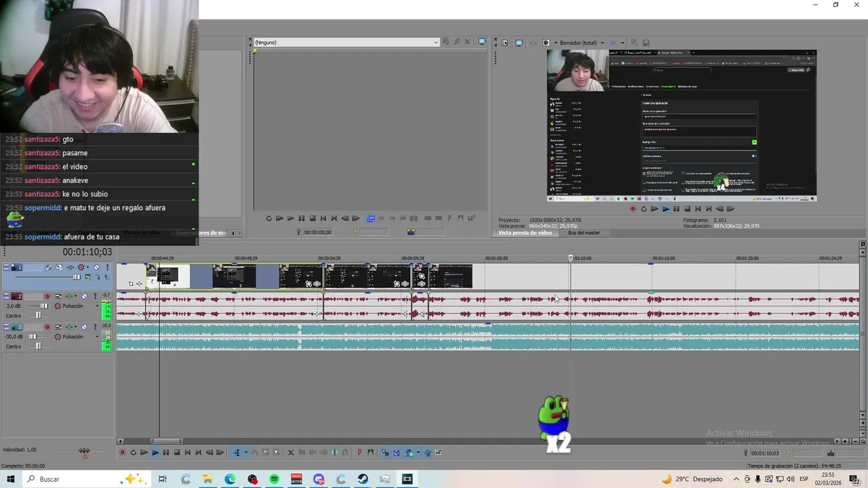
Task: Click the Lock event icon
Action: [345, 453]
